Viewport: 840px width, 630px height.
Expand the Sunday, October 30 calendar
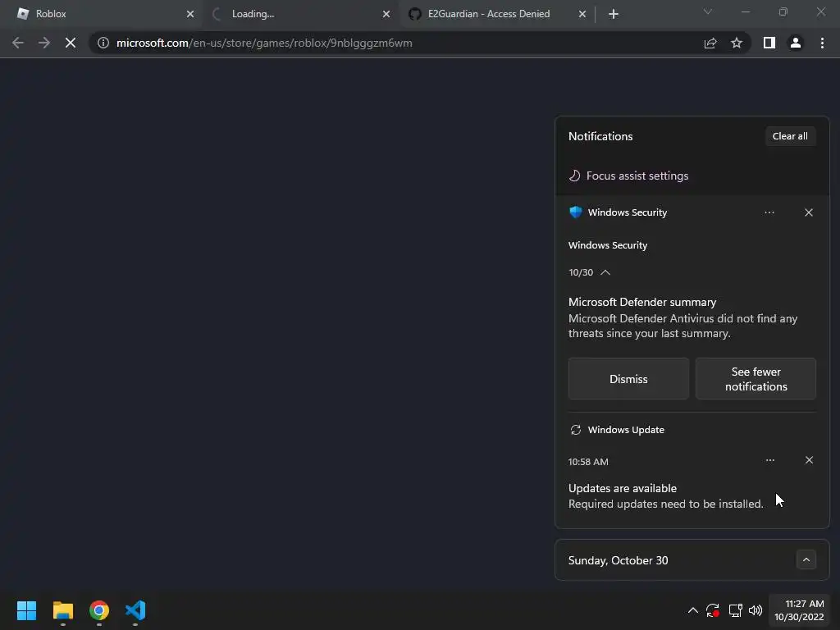tap(806, 559)
